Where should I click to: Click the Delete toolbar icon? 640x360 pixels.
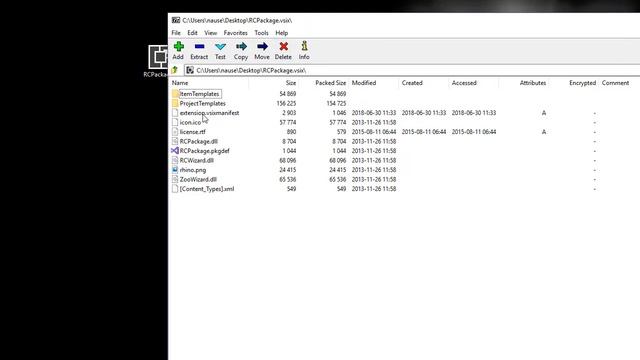(x=283, y=47)
